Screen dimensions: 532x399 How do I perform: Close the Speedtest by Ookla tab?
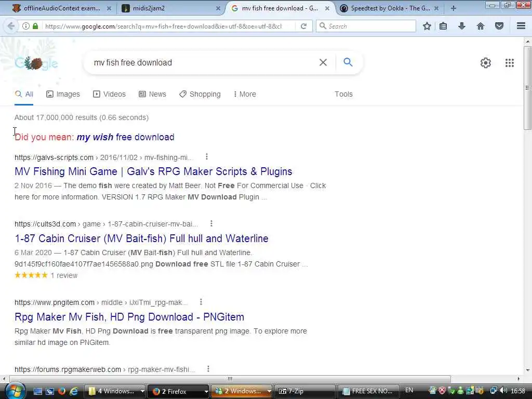pyautogui.click(x=436, y=8)
